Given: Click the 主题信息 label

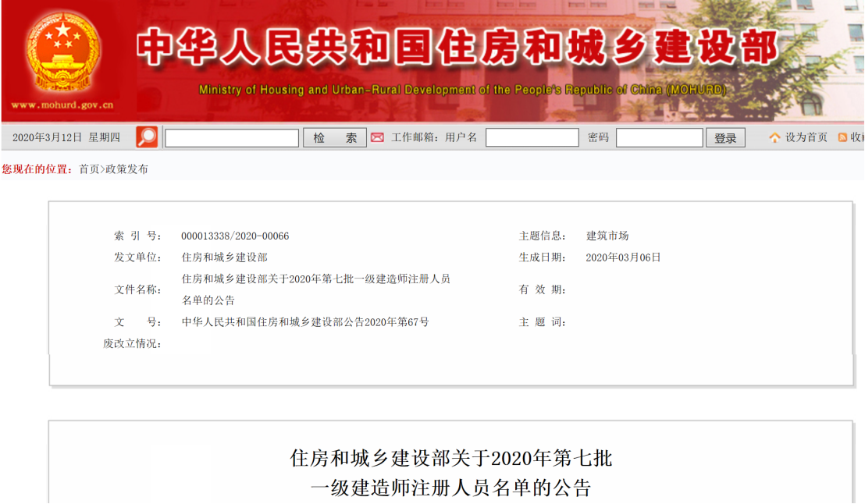Looking at the screenshot, I should click(543, 236).
